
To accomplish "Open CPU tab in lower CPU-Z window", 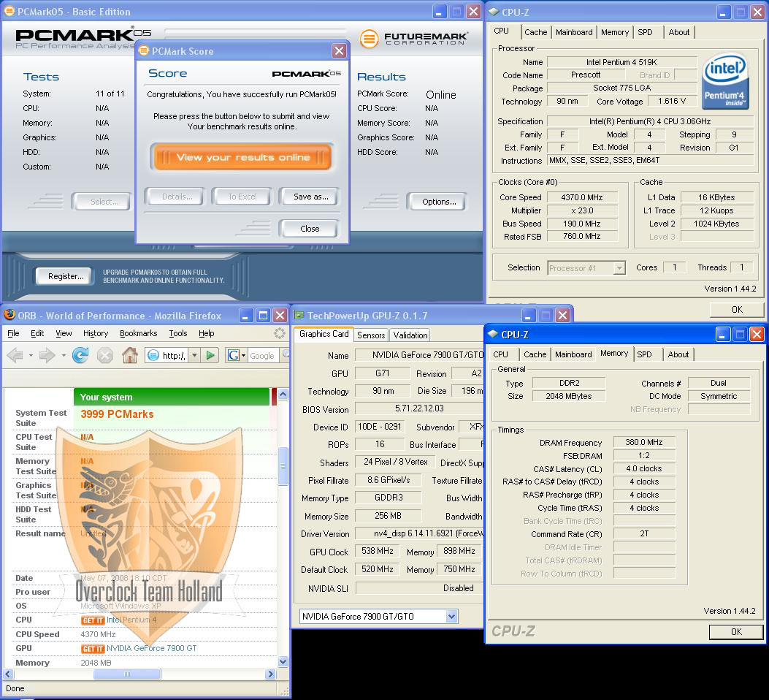I will click(x=500, y=354).
